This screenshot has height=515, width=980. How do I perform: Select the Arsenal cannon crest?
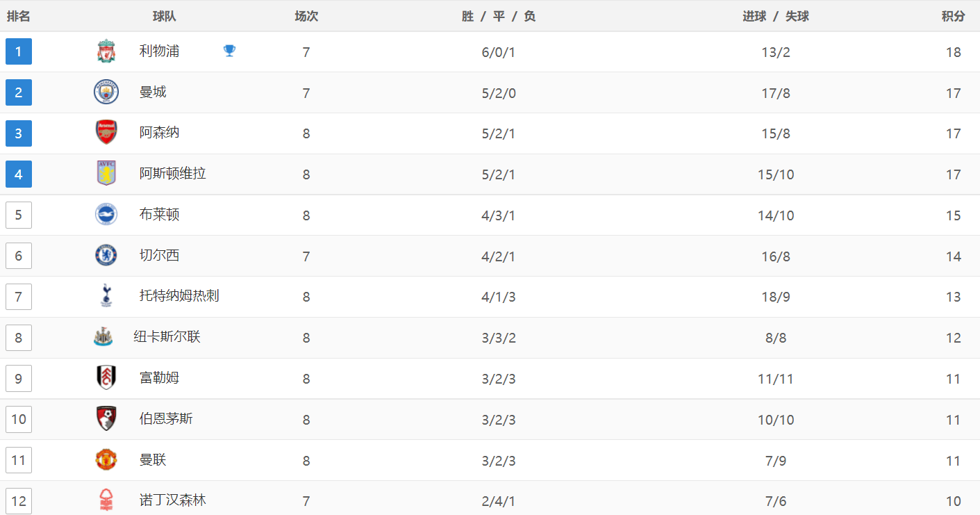(x=106, y=133)
